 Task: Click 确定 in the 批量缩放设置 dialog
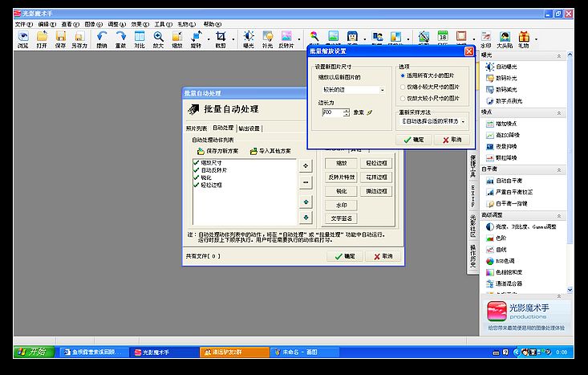pyautogui.click(x=414, y=139)
